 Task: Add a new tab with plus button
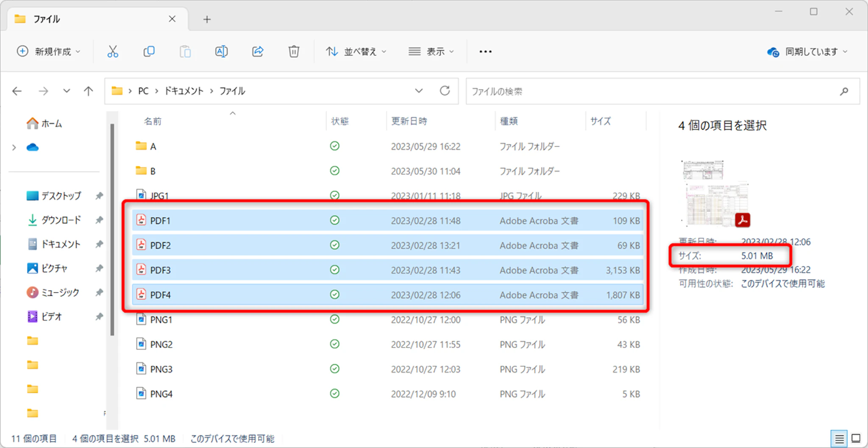click(207, 20)
